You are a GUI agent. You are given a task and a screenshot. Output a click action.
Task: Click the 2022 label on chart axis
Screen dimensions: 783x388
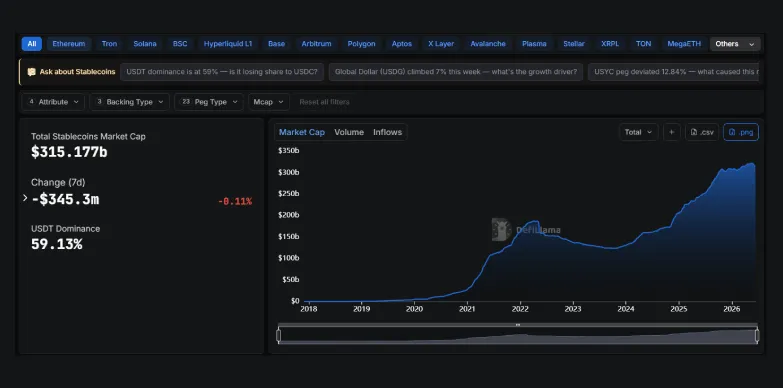tap(520, 309)
